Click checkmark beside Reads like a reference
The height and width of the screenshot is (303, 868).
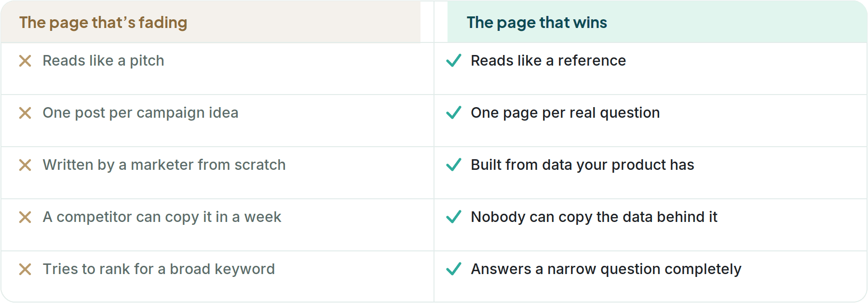click(x=454, y=60)
